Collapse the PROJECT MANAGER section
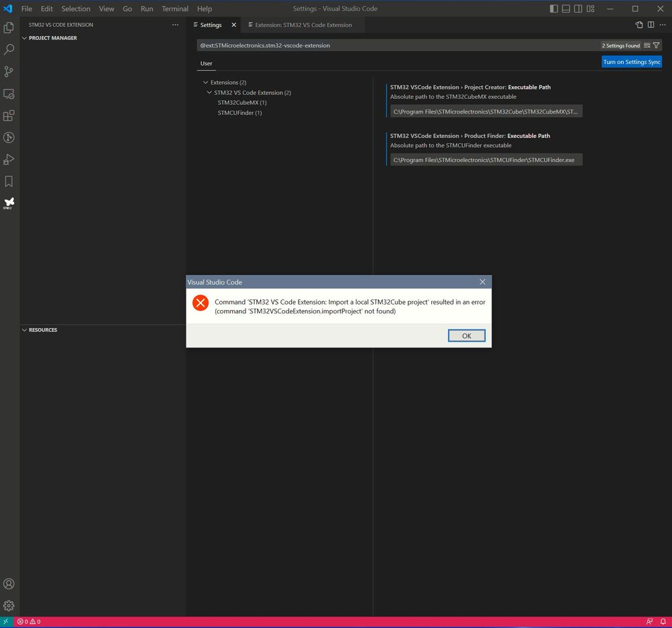The image size is (672, 628). click(x=24, y=38)
